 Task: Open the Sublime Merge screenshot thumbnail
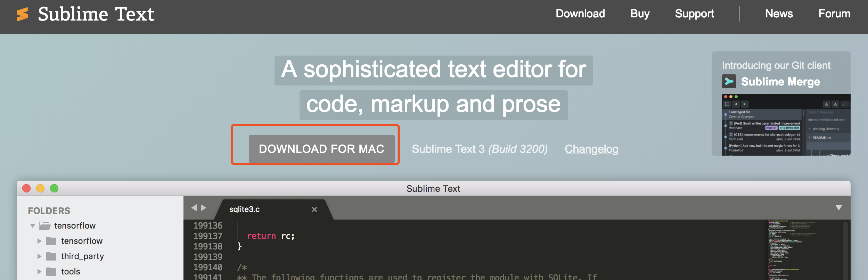786,124
